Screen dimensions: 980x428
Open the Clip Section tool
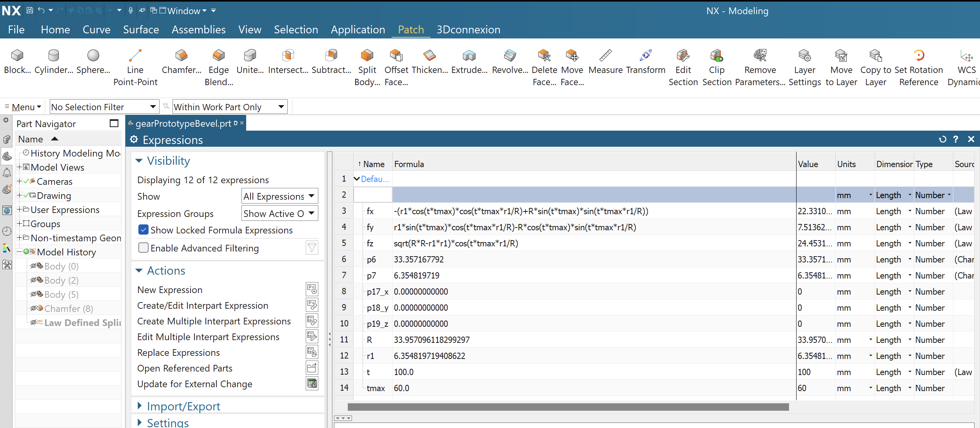pos(717,56)
